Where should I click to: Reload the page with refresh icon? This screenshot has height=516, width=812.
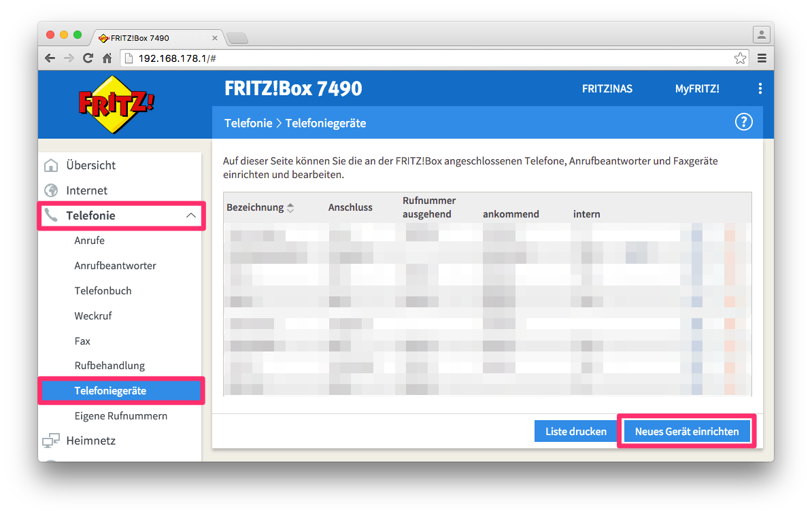tap(88, 58)
